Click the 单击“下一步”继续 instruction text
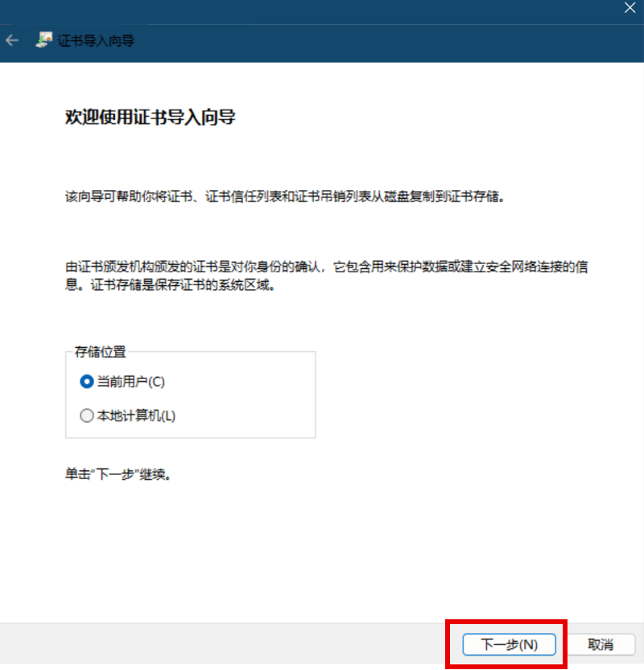 (x=118, y=474)
